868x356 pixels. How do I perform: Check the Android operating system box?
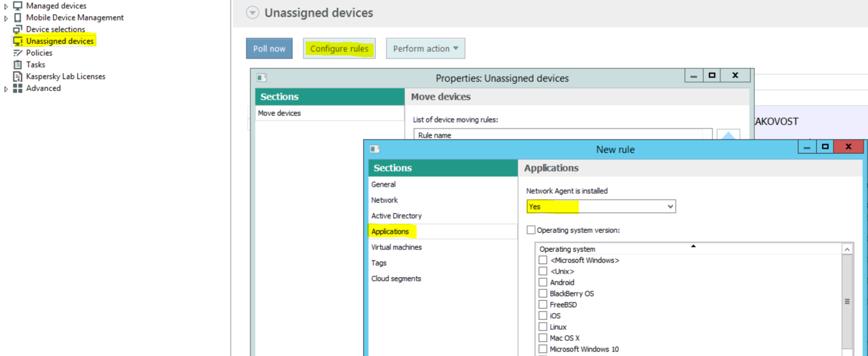tap(543, 282)
